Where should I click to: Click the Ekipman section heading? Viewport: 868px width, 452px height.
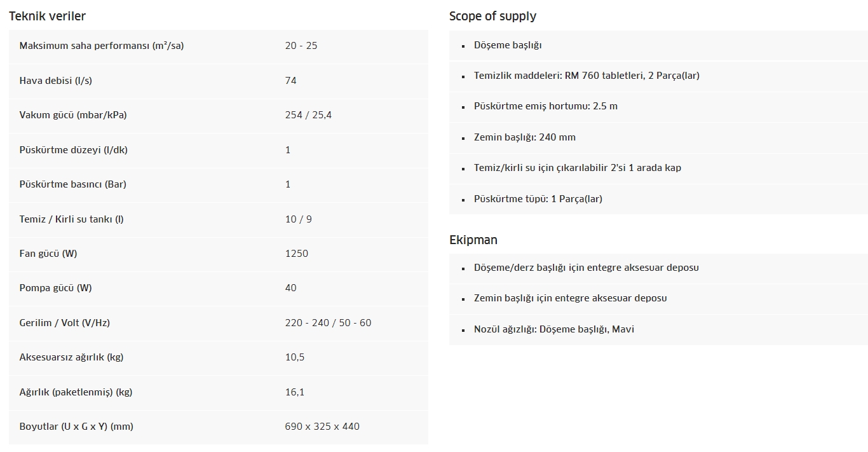pos(473,240)
